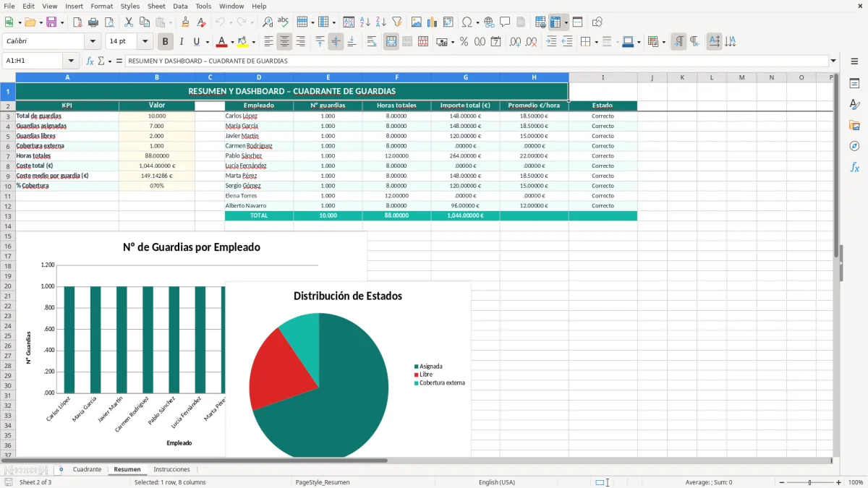This screenshot has height=488, width=868.
Task: Toggle Align Right
Action: coord(300,42)
